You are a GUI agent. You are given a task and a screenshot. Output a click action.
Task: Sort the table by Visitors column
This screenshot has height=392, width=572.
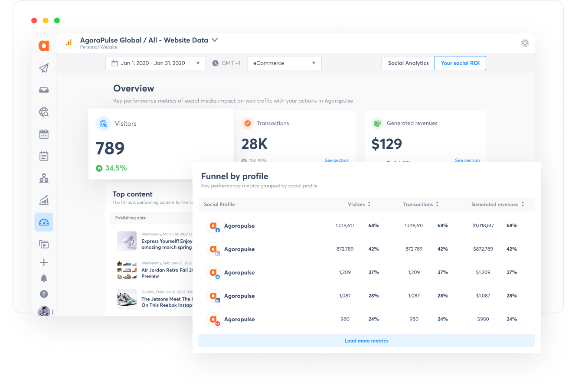click(x=369, y=204)
